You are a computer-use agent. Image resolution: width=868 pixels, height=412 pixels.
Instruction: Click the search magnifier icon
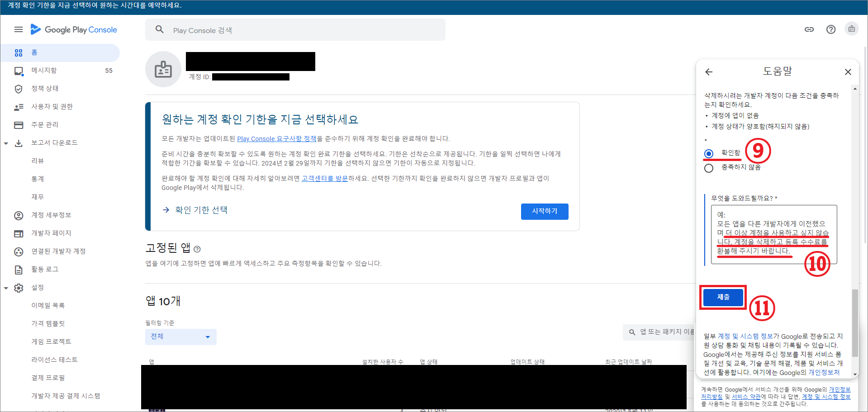click(160, 29)
